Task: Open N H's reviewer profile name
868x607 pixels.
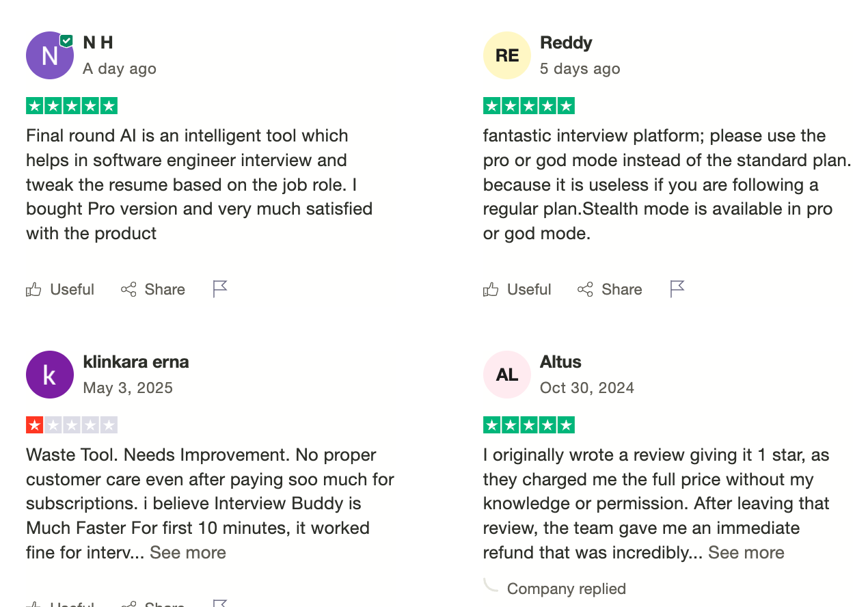Action: coord(98,42)
